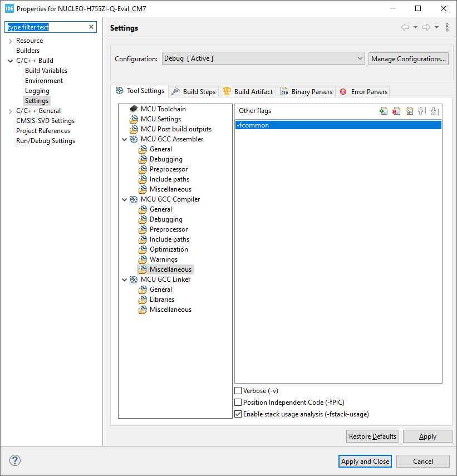The image size is (457, 476).
Task: Open the view menu three-dots icon
Action: point(447,27)
